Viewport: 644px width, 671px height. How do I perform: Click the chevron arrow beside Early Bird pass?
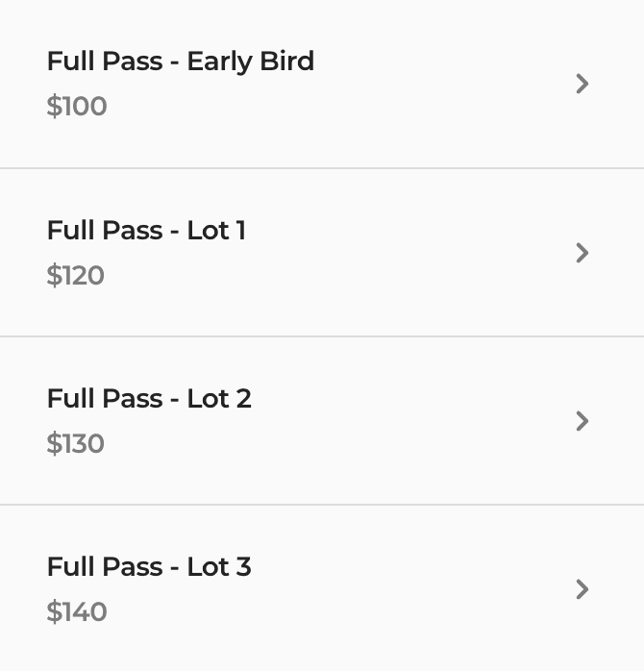(582, 84)
